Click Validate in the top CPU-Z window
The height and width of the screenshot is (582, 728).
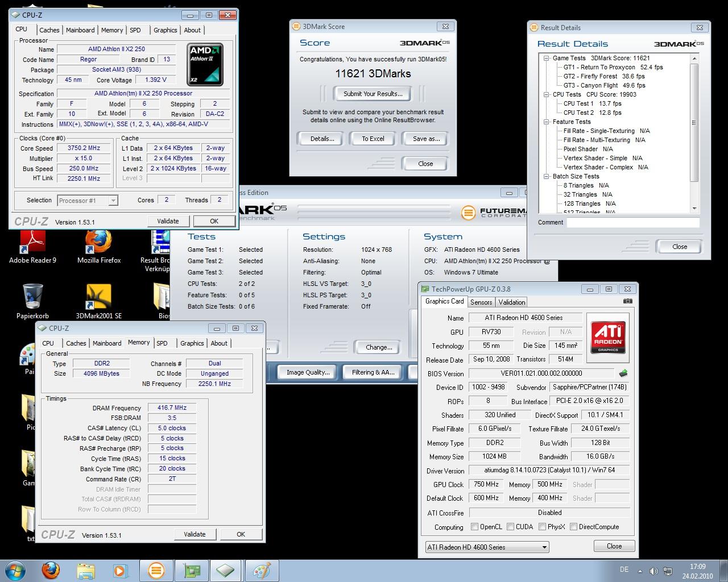click(168, 221)
